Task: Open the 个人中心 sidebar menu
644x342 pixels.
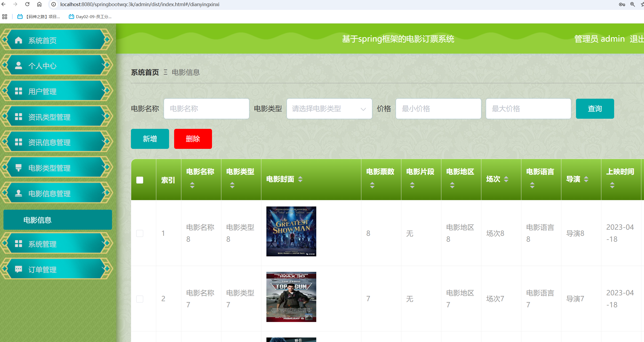Action: pyautogui.click(x=57, y=65)
